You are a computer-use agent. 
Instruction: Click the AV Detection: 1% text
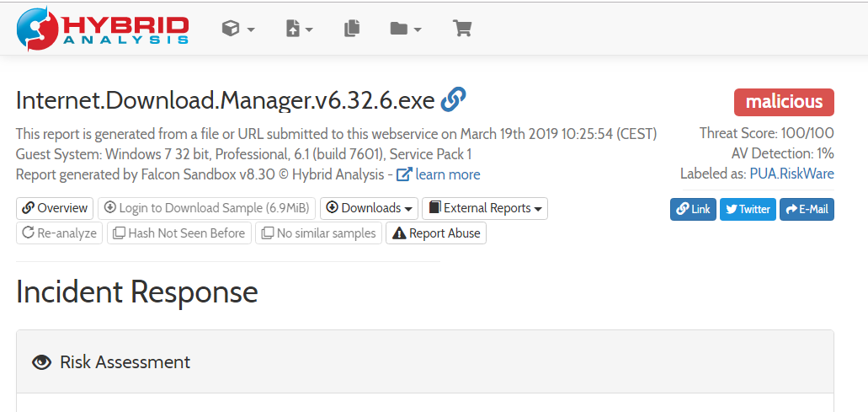783,153
